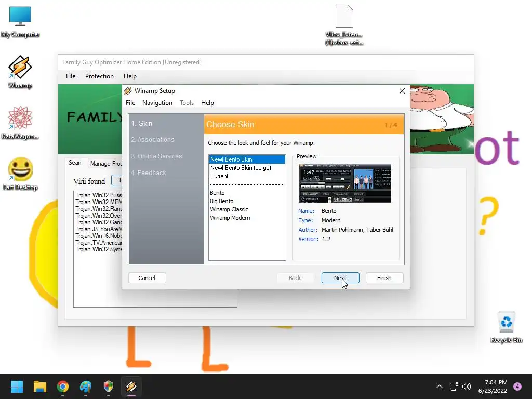This screenshot has height=399, width=532.
Task: Select New! Bento Skin in the list
Action: (247, 159)
